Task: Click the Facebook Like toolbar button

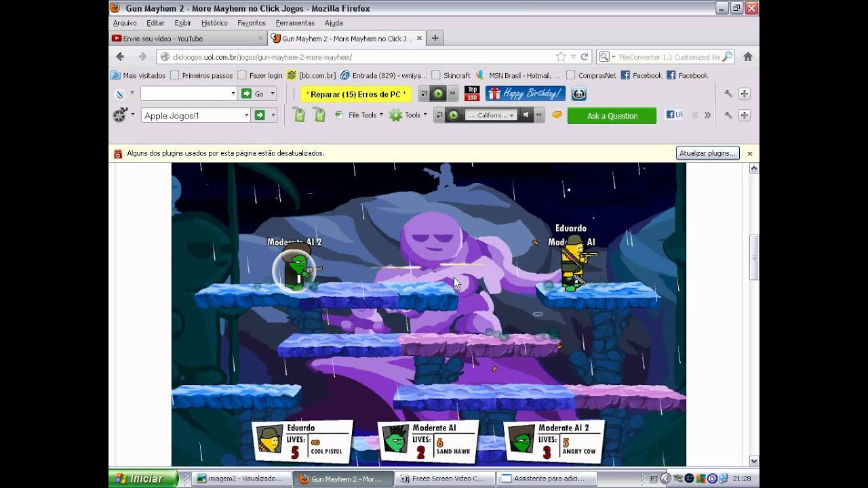Action: (x=674, y=115)
